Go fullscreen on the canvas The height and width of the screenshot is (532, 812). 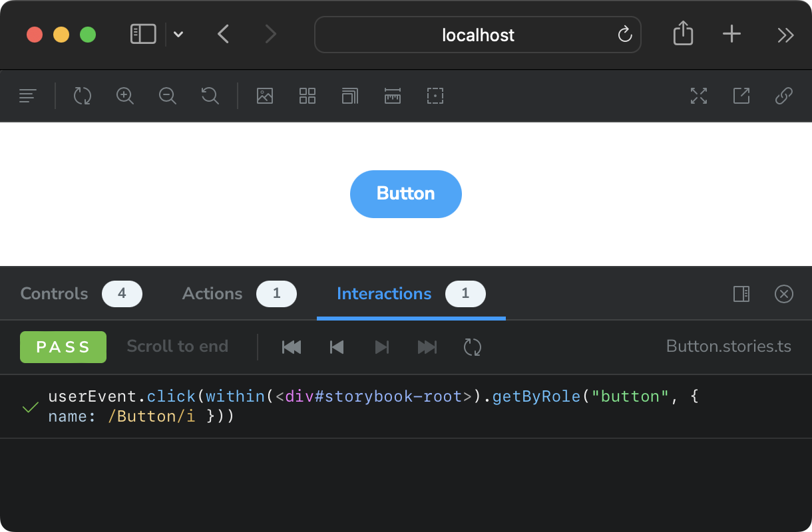(699, 96)
